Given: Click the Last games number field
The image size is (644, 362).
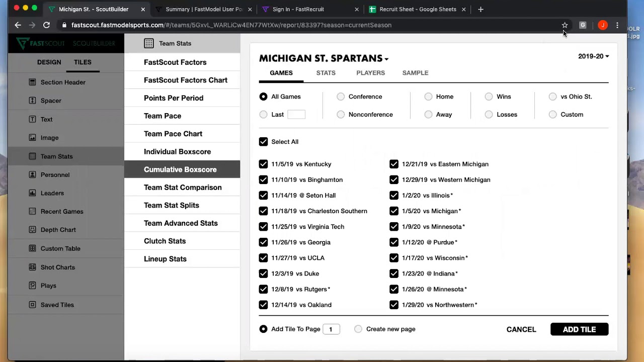Looking at the screenshot, I should pos(296,115).
